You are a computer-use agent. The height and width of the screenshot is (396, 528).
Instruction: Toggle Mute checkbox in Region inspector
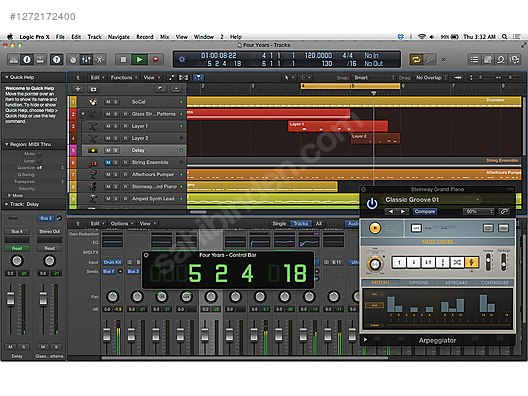(x=39, y=154)
